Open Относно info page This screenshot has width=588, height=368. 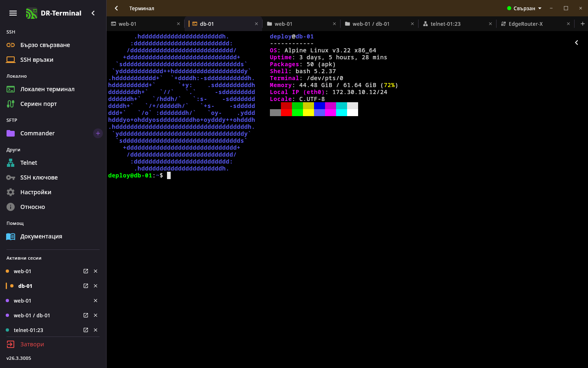pyautogui.click(x=53, y=207)
